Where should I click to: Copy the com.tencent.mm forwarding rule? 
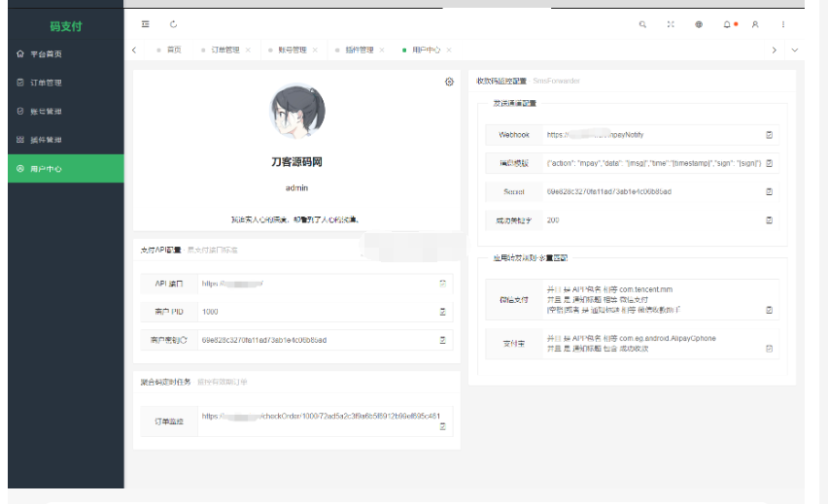(770, 311)
